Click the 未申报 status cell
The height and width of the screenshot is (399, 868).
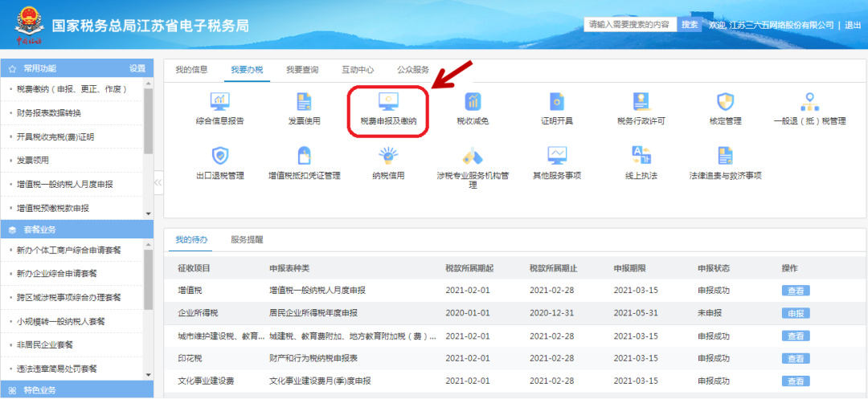(x=710, y=313)
